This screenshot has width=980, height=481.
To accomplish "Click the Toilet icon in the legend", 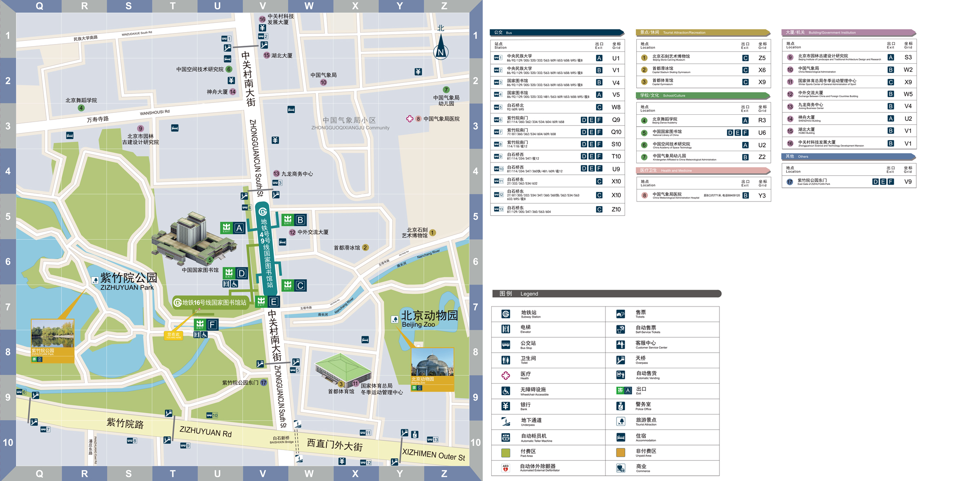I will [x=506, y=360].
